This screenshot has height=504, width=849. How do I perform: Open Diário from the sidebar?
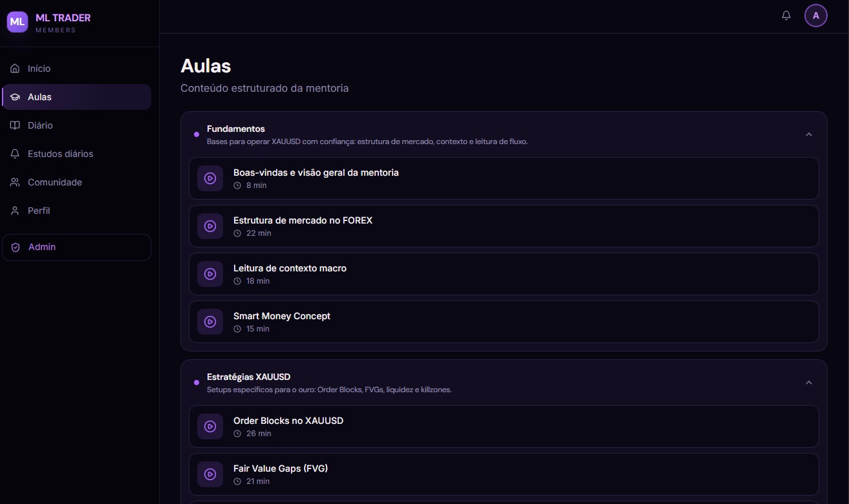click(76, 125)
